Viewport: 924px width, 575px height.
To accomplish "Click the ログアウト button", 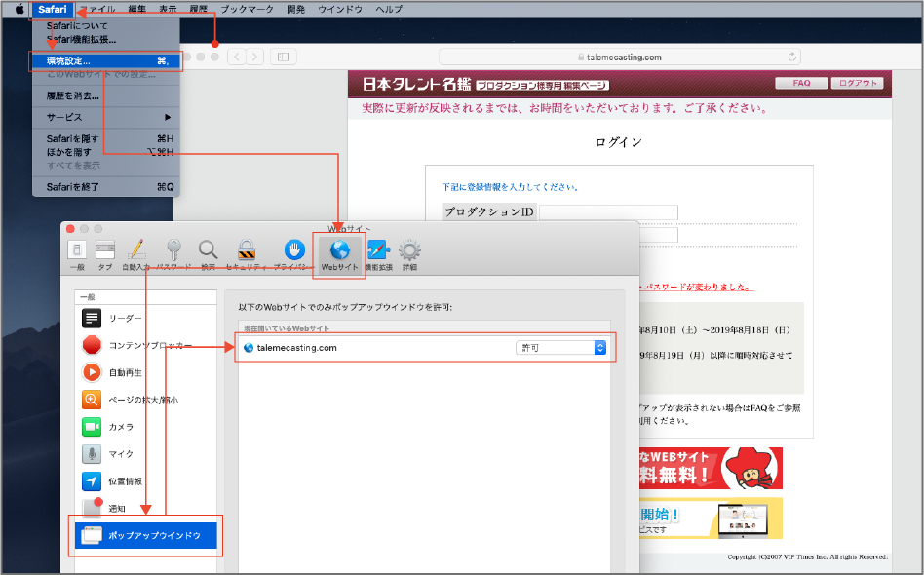I will point(858,83).
